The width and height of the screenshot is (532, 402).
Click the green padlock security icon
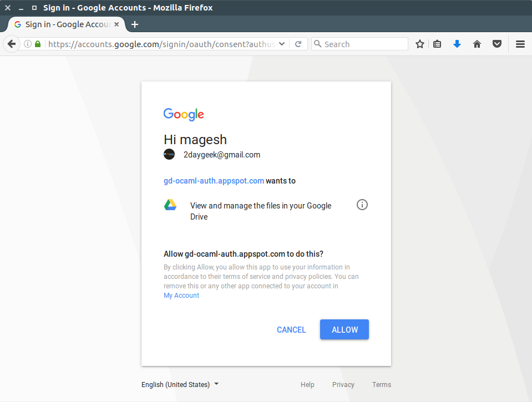pyautogui.click(x=38, y=44)
